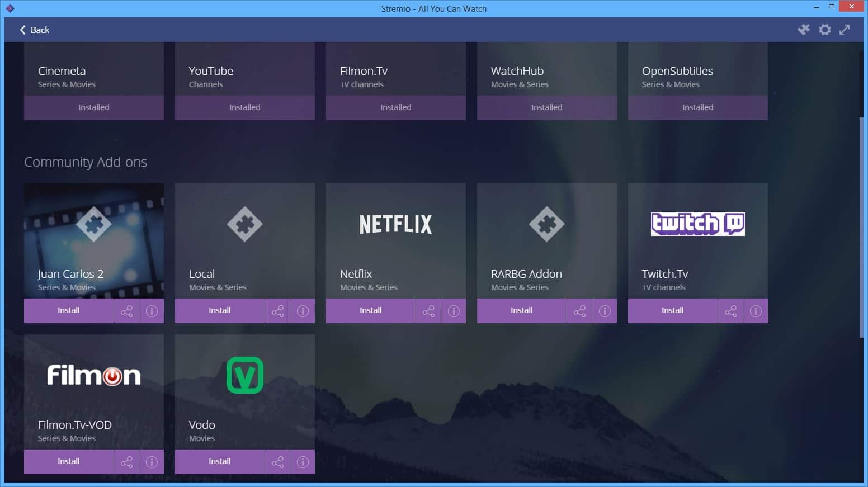
Task: Install the Twitch.Tv add-on
Action: tap(673, 310)
